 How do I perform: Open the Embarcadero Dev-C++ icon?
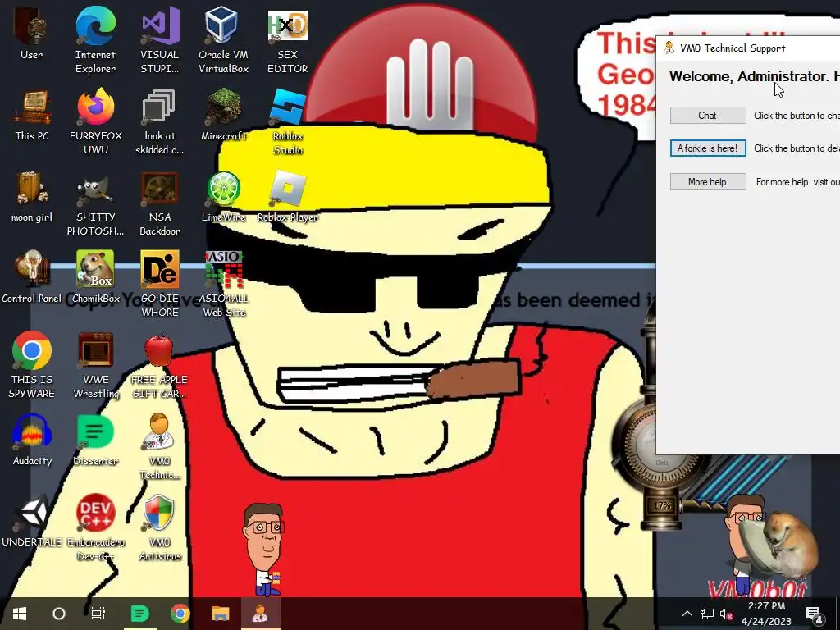click(x=95, y=528)
